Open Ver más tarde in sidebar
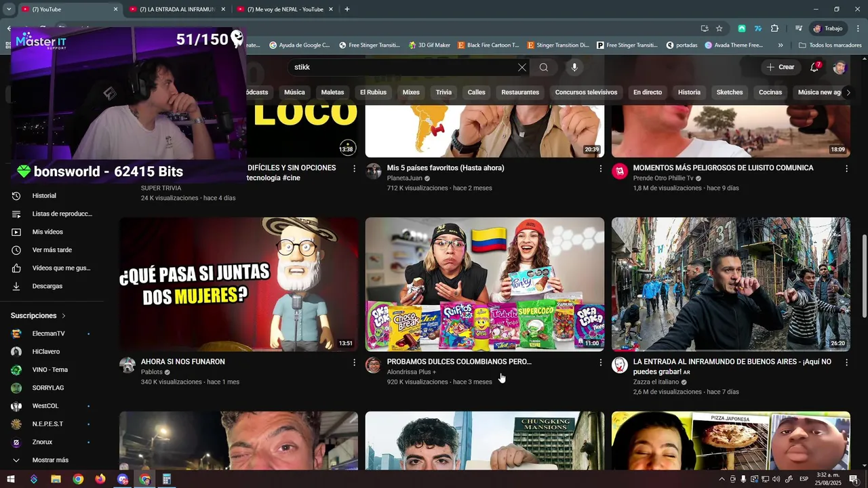This screenshot has width=868, height=488. (52, 250)
